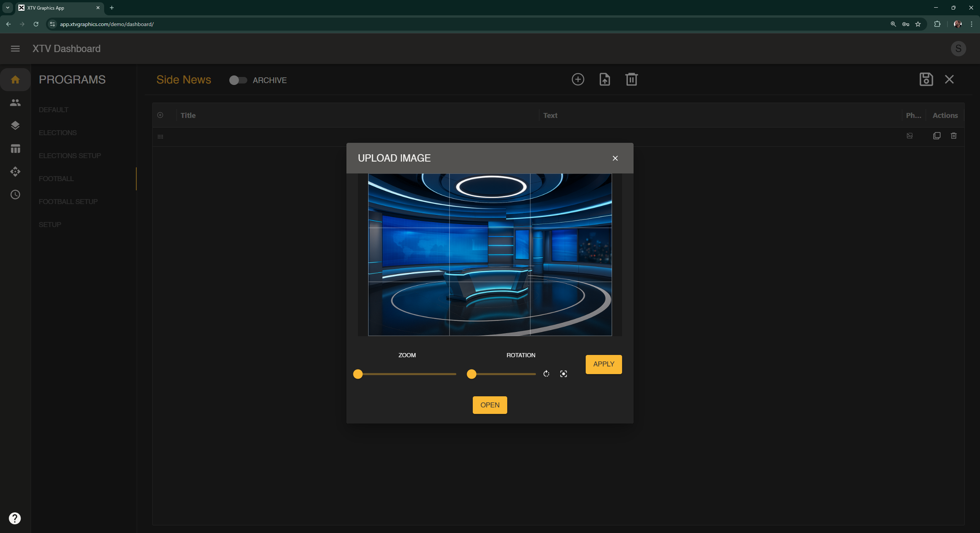Click the add new item plus icon
The image size is (980, 533).
click(x=578, y=79)
